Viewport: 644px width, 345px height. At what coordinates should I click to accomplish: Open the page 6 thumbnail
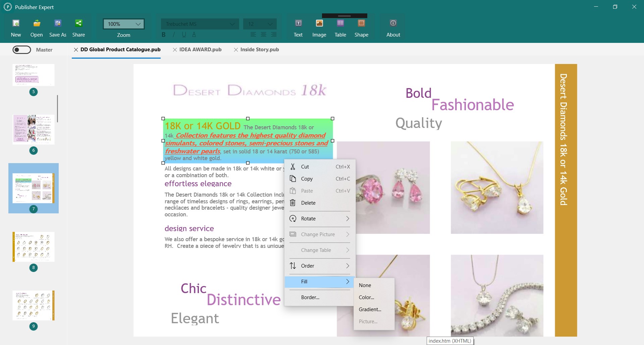(34, 130)
